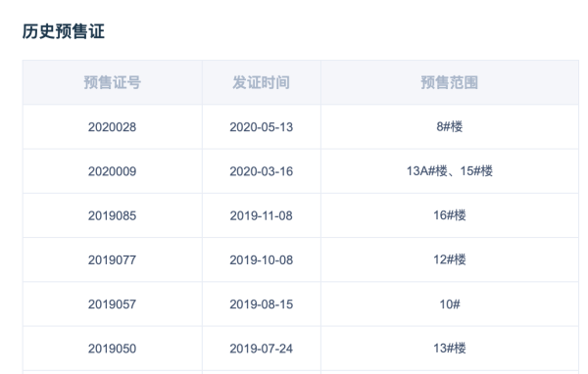Click the date 2019-11-08
Viewport: 588px width, 374px height.
click(261, 215)
